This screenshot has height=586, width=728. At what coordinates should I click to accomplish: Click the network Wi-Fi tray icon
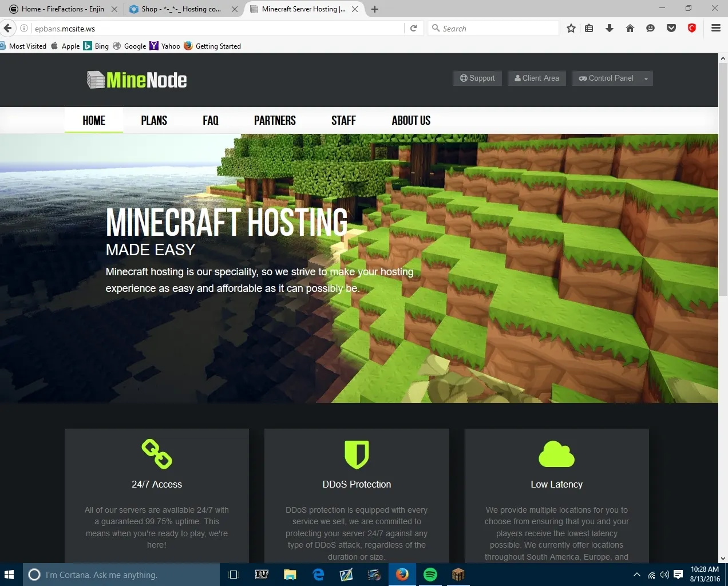[651, 575]
